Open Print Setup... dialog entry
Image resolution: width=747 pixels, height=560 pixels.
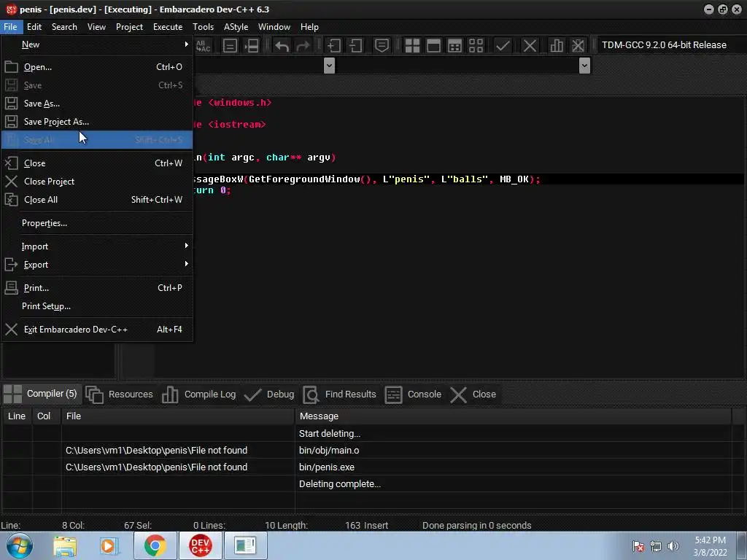pos(97,306)
